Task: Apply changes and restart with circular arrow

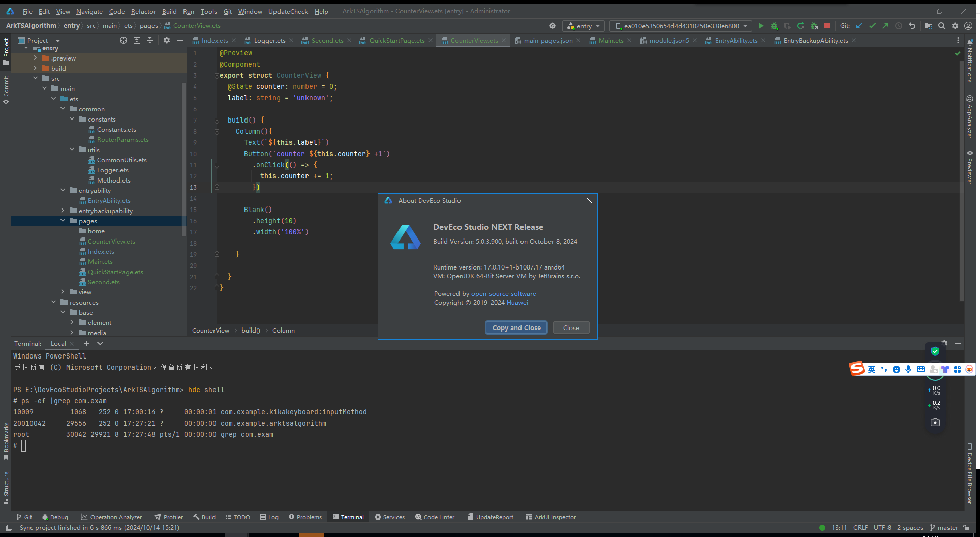Action: pyautogui.click(x=801, y=26)
